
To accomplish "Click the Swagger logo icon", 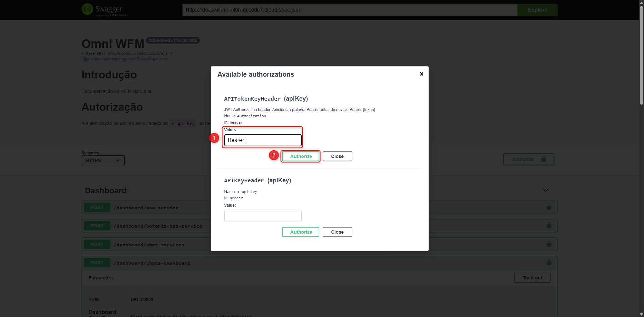I will pos(87,9).
